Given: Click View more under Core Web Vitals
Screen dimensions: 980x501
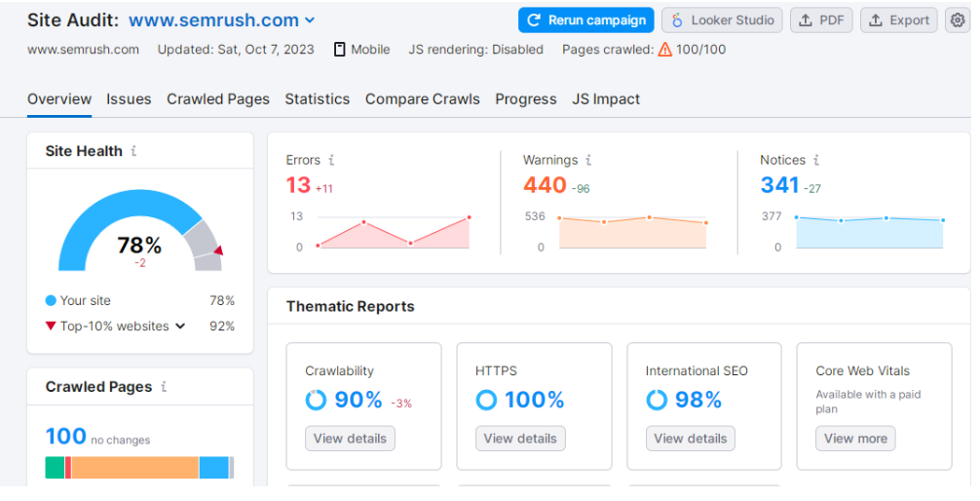Looking at the screenshot, I should 855,439.
